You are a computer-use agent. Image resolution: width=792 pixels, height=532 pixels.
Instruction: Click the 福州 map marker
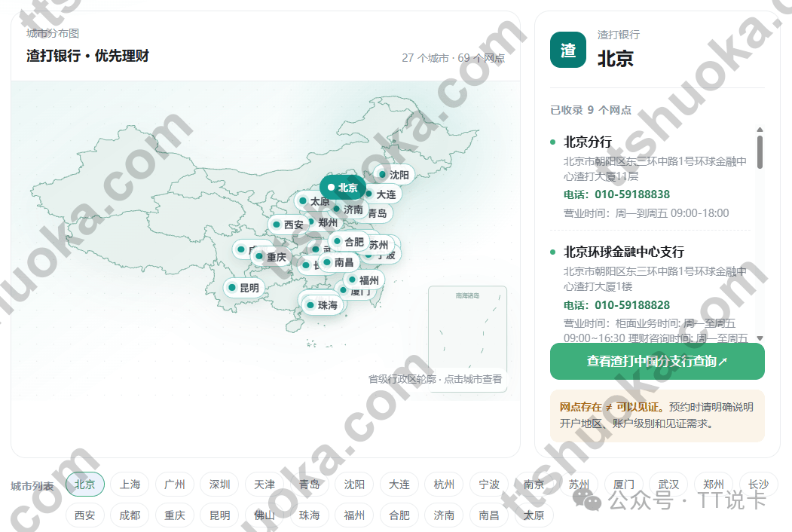tap(364, 280)
